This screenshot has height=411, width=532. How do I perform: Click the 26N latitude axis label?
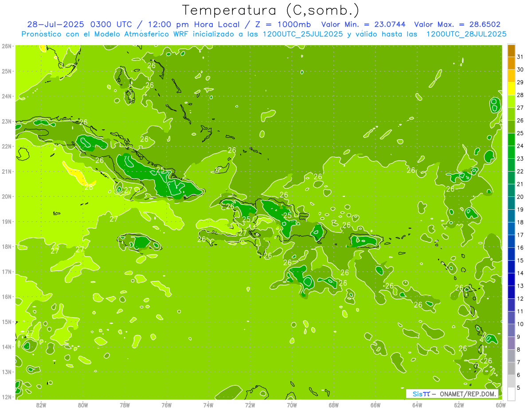6,46
